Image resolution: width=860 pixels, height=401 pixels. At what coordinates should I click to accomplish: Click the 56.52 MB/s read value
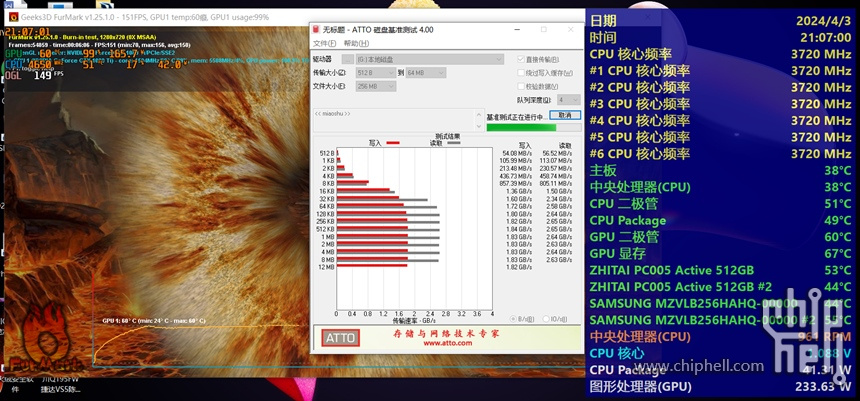coord(557,153)
